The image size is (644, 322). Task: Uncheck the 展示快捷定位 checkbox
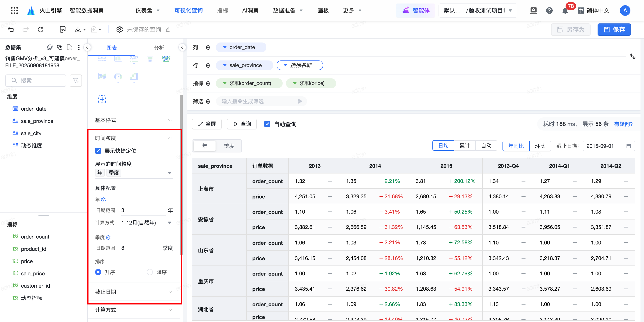click(x=98, y=151)
